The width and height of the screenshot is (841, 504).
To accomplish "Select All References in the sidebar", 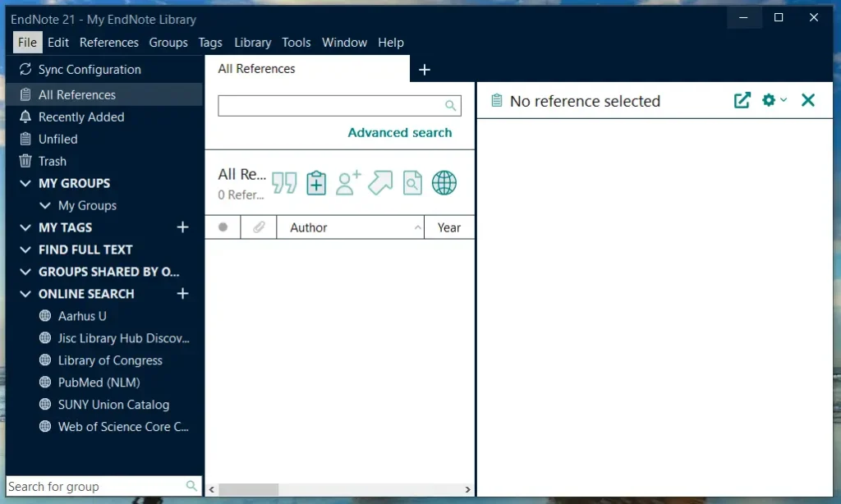I will 104,95.
